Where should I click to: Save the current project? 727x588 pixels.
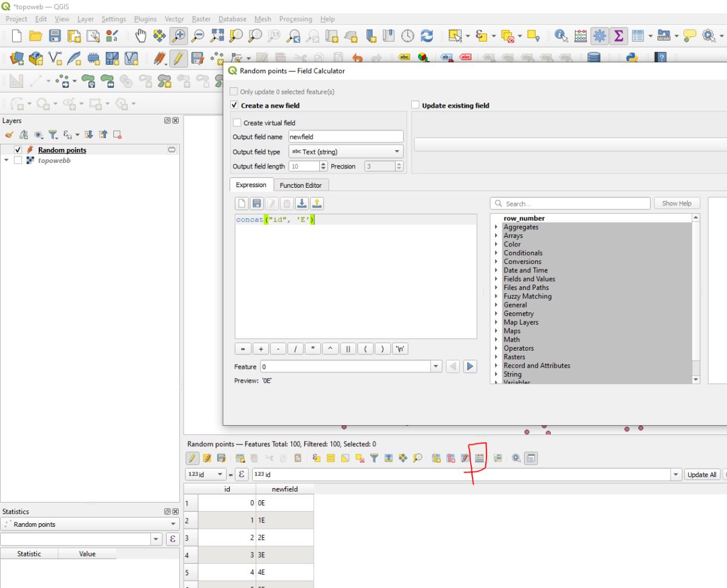click(55, 36)
